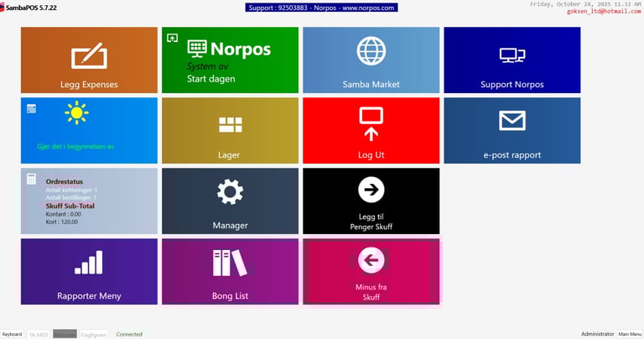
Task: Open the Ordrestatus summary tile
Action: click(x=89, y=201)
